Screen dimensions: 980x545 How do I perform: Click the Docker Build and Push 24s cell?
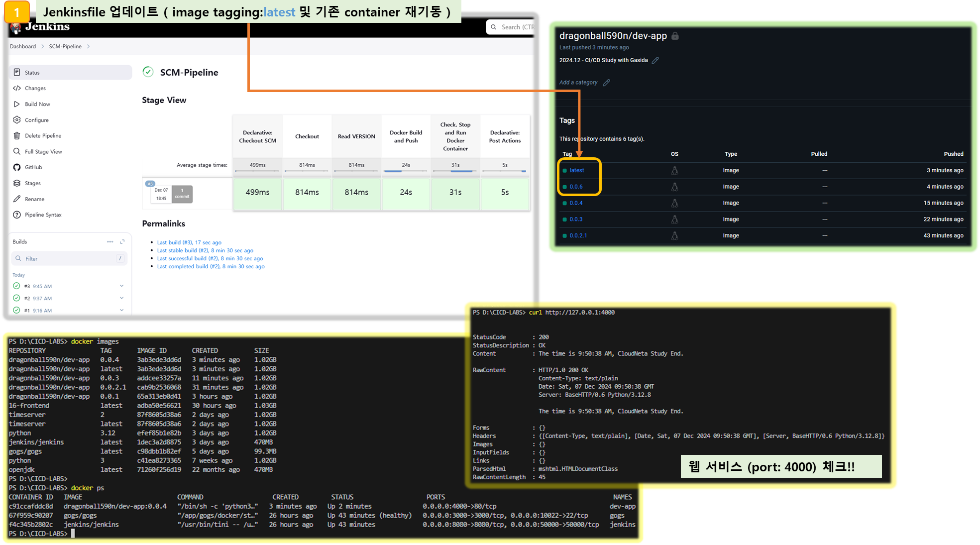[x=406, y=193]
